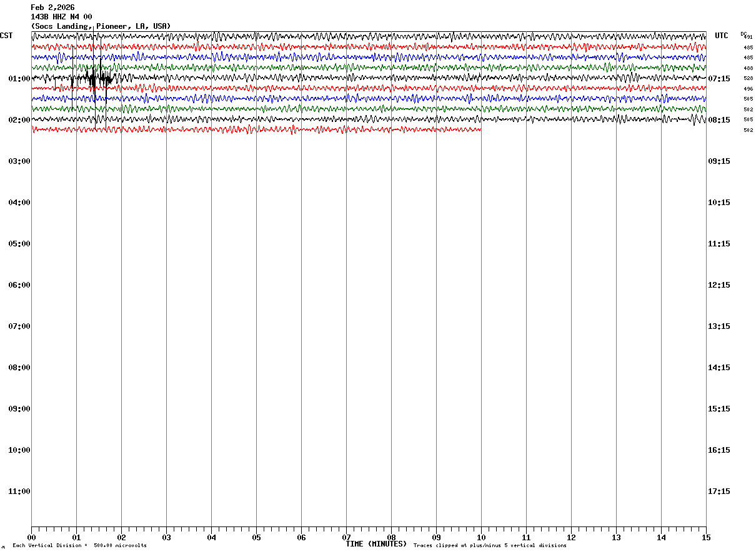Screen dimensions: 756x554
Task: Click minute tick label "05" on time axis
Action: click(x=256, y=538)
